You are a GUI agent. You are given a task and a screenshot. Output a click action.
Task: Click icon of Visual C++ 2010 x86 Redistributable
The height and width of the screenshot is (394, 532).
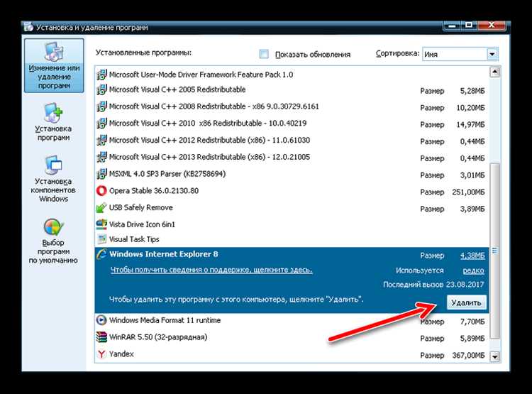(101, 124)
